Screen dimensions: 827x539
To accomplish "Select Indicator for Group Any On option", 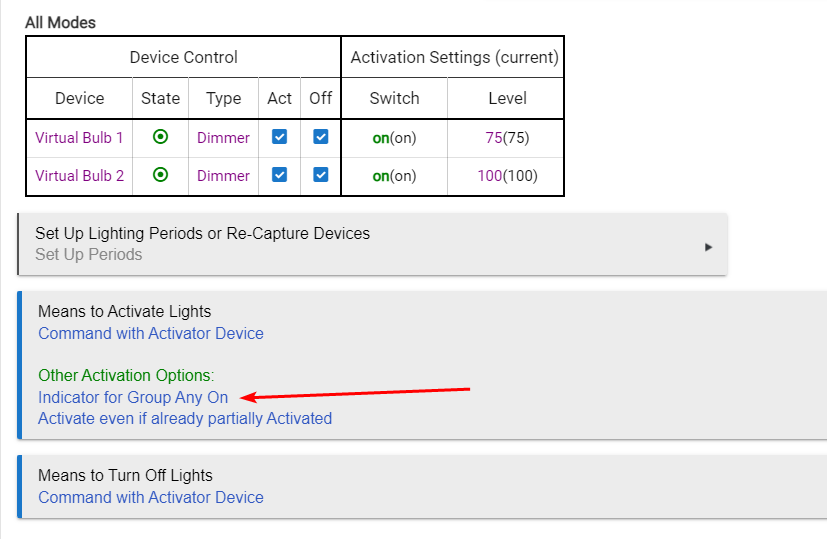I will [x=133, y=397].
